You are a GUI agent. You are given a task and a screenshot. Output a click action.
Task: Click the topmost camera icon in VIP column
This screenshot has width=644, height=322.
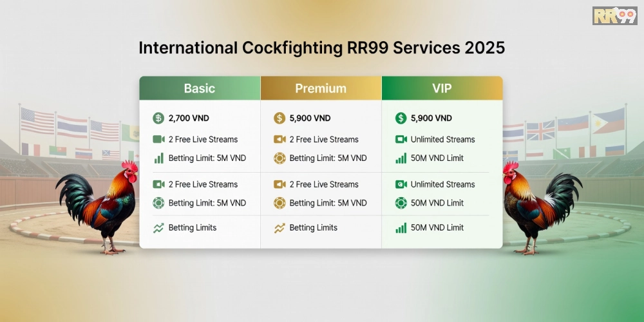click(x=401, y=139)
